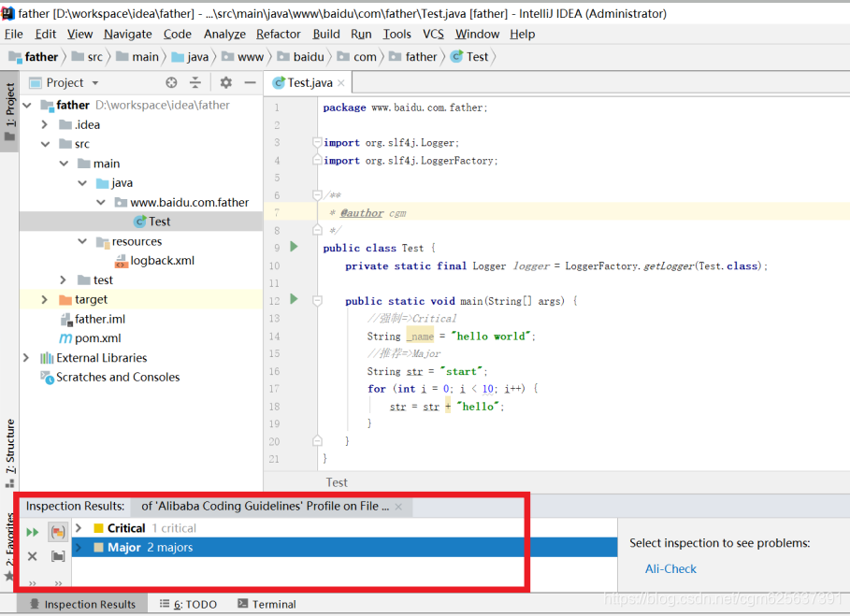Open the VCS menu
850x616 pixels.
433,35
